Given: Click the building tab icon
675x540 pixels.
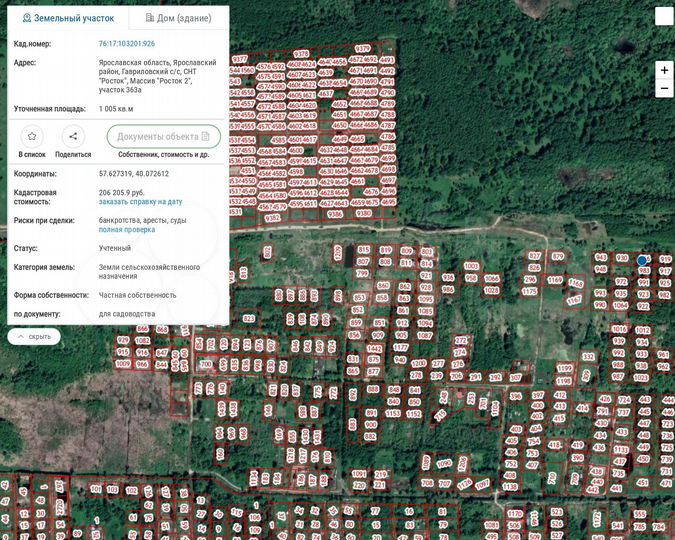Looking at the screenshot, I should point(149,18).
